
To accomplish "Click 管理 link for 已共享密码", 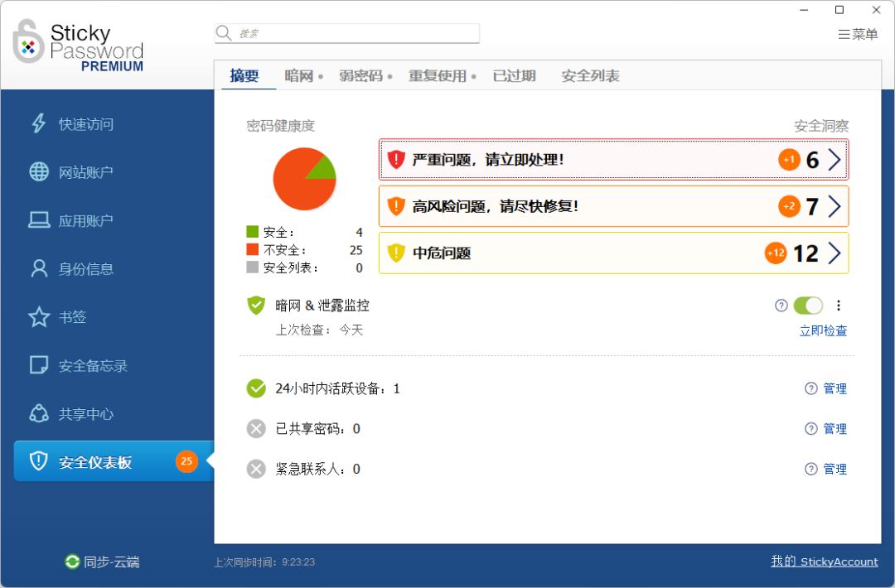I will click(x=835, y=428).
